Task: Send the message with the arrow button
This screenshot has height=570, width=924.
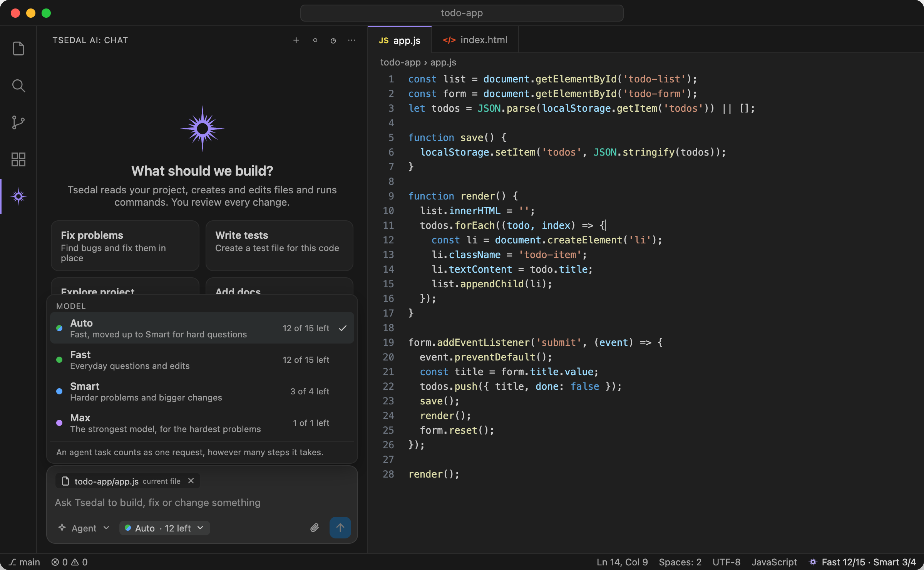Action: [340, 528]
